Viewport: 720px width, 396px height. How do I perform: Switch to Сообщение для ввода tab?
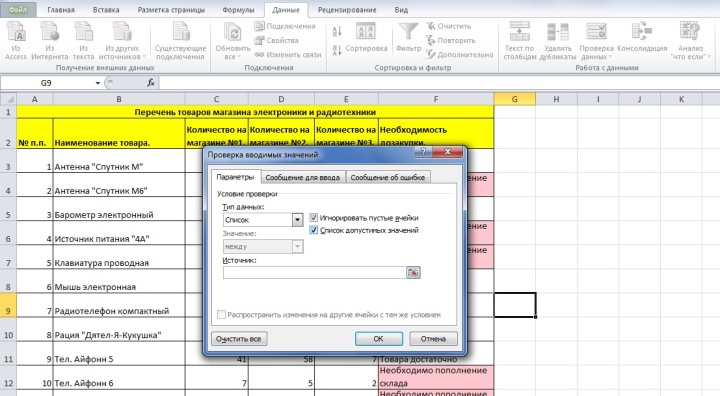click(x=303, y=177)
